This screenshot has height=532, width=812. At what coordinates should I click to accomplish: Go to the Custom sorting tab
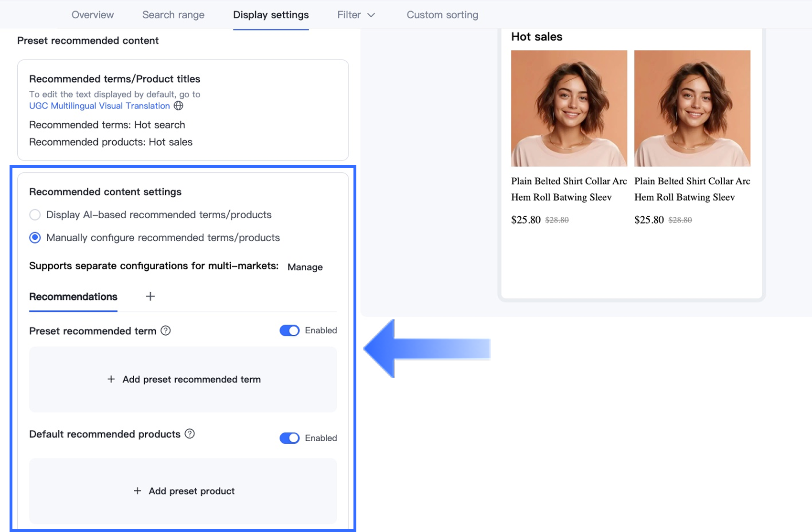tap(442, 15)
